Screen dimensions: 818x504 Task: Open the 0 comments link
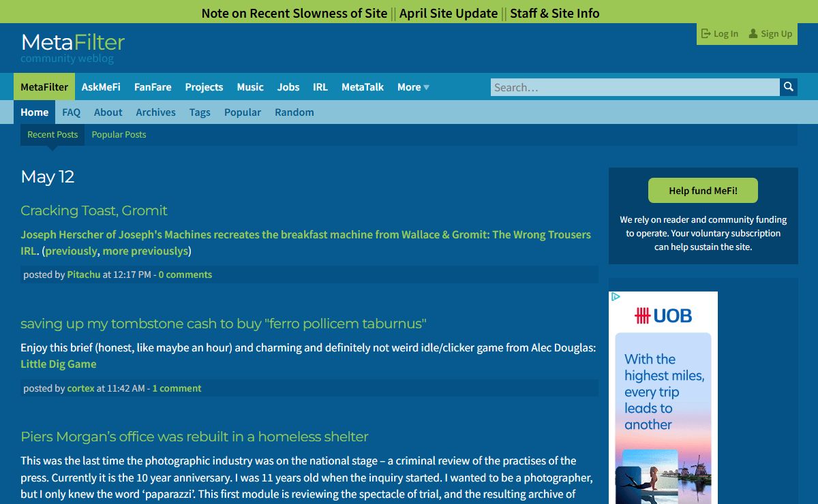tap(185, 274)
